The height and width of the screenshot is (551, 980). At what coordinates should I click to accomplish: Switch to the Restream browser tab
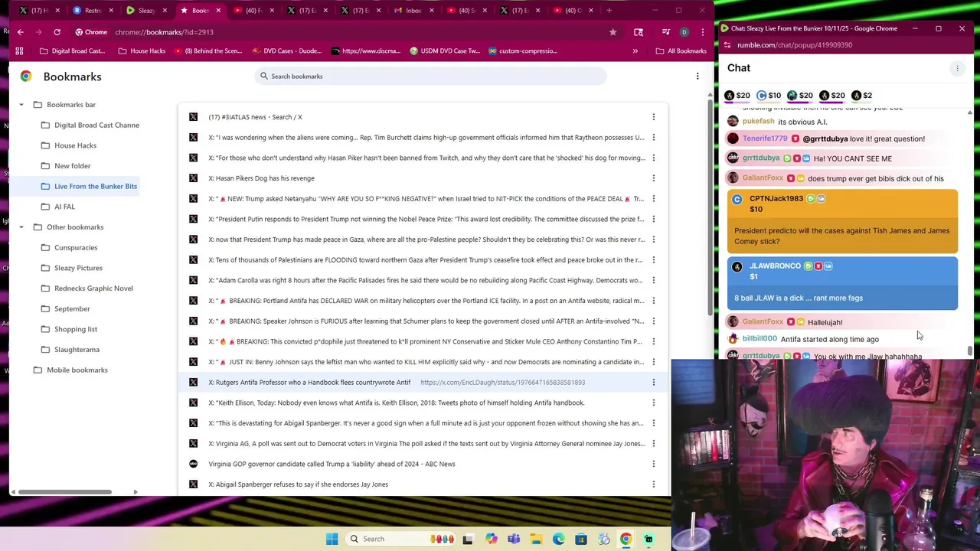[87, 11]
